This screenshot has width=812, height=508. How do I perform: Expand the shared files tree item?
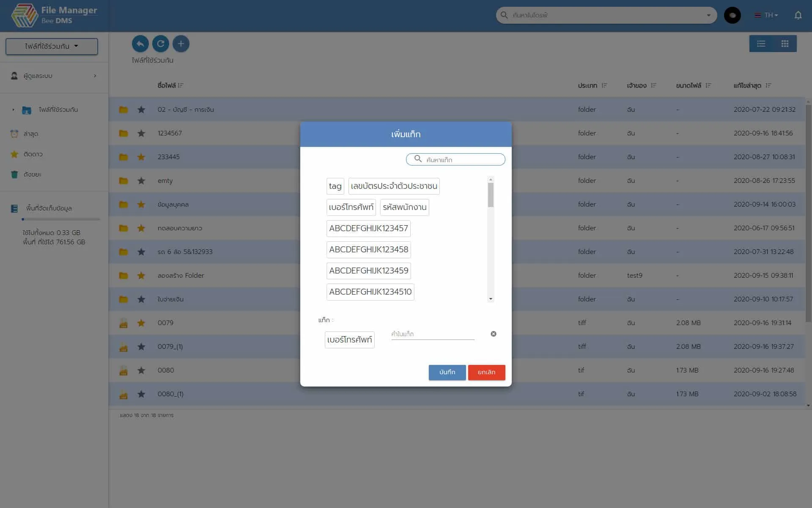pyautogui.click(x=13, y=110)
